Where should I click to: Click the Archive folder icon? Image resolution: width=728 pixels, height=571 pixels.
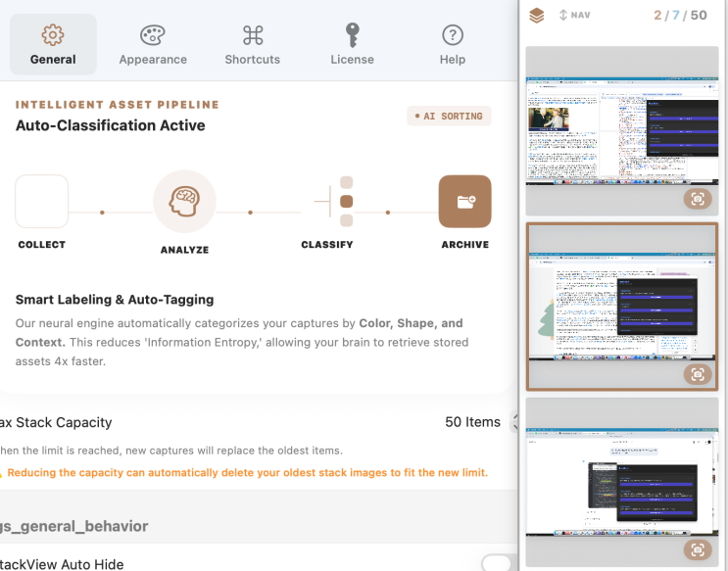(x=464, y=202)
